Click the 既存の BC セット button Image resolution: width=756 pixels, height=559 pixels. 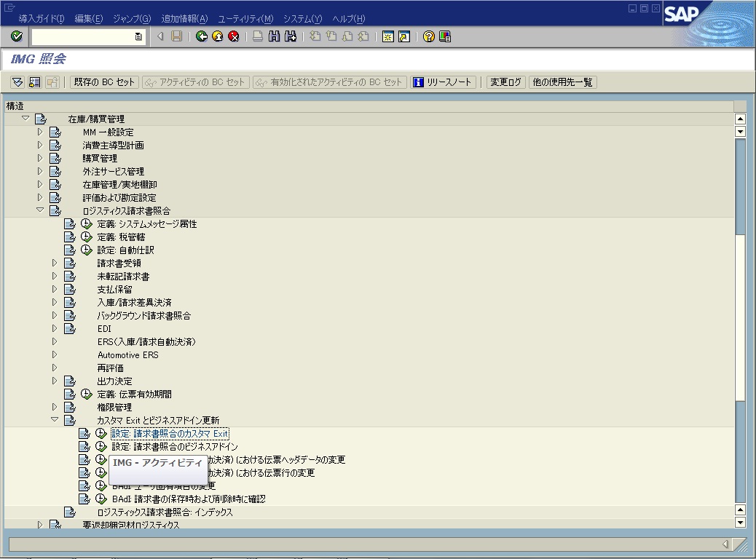coord(103,82)
